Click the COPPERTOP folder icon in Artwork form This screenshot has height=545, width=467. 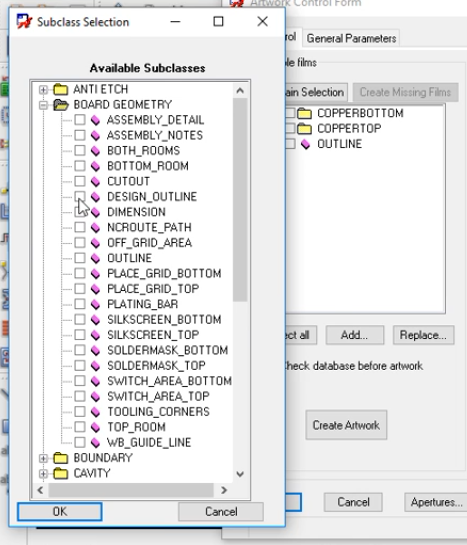pos(305,129)
